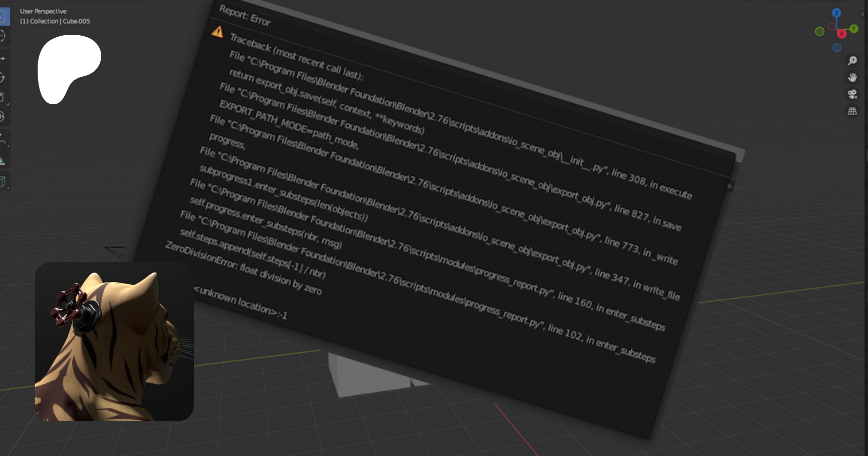Screen dimensions: 868x456
Task: Snap view to red X axis
Action: pyautogui.click(x=842, y=34)
